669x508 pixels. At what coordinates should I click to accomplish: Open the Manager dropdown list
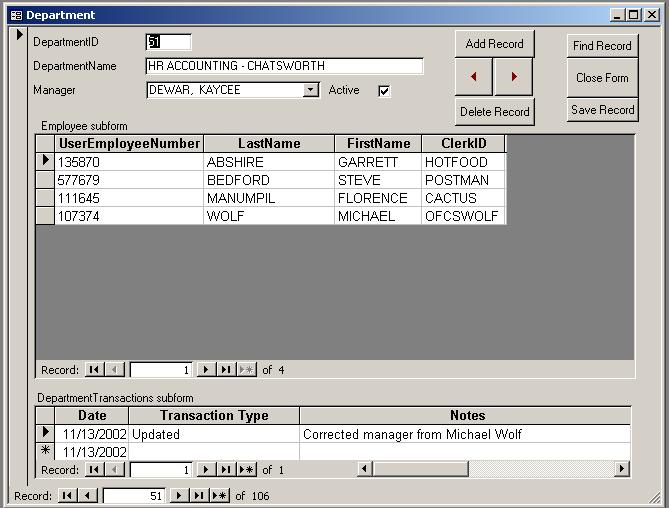tap(311, 90)
